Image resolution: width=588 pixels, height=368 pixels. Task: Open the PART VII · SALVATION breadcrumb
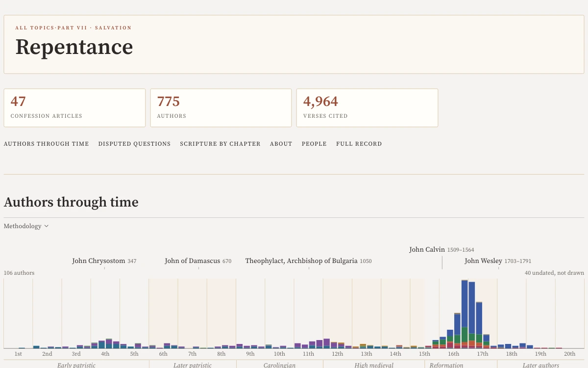[95, 28]
